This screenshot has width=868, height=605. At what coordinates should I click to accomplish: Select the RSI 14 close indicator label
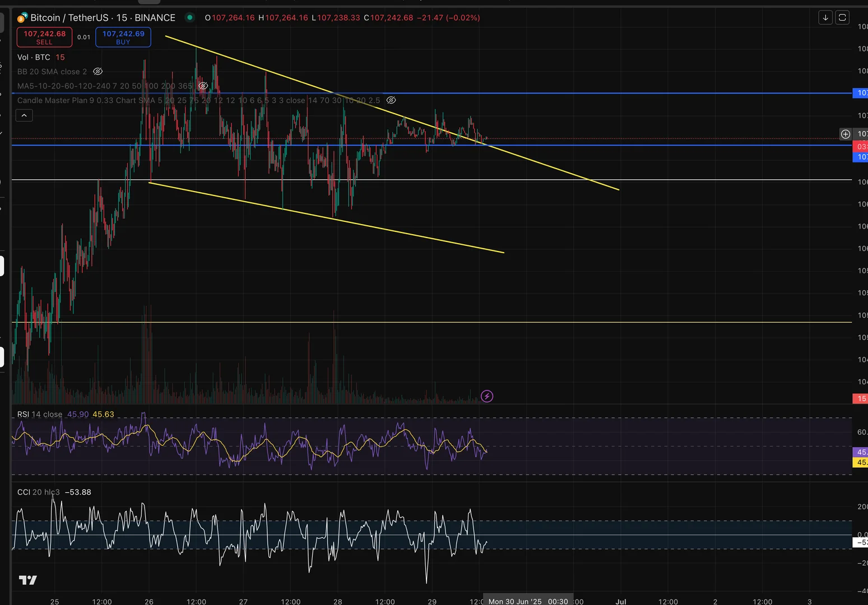click(x=40, y=415)
